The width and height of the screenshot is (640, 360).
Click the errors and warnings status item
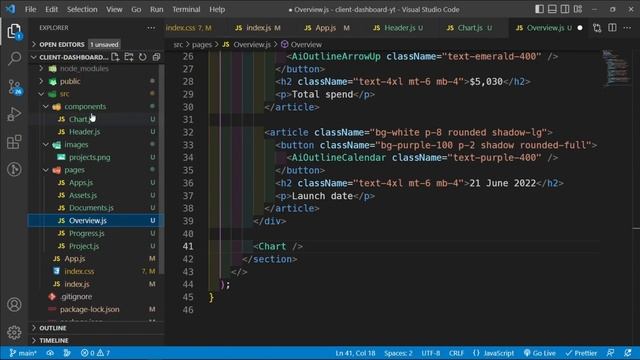coord(95,353)
